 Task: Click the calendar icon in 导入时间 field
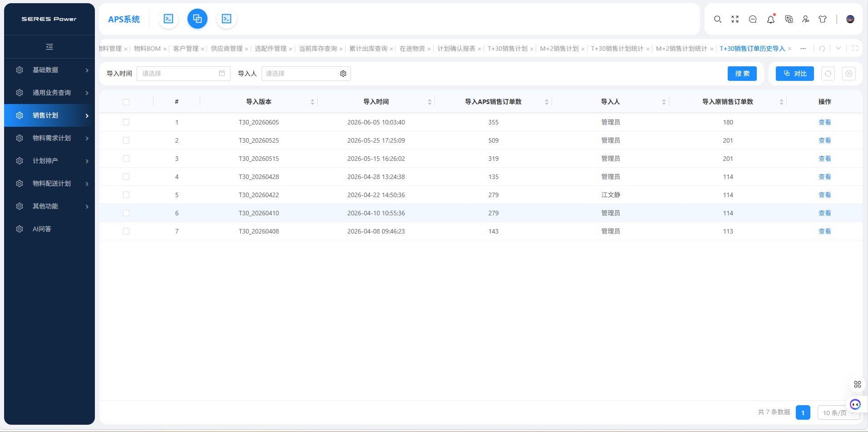(222, 74)
